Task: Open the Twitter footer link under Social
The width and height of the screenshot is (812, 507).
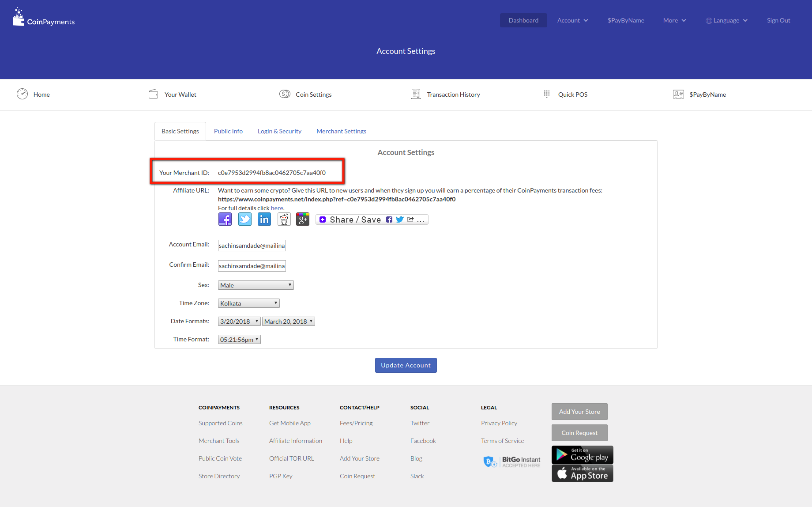Action: click(420, 423)
